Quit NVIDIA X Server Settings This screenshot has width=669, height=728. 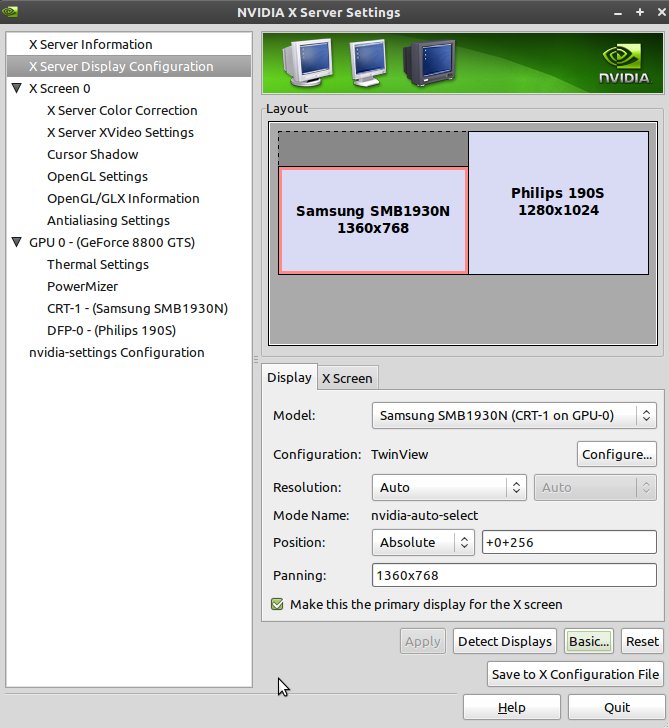click(617, 707)
